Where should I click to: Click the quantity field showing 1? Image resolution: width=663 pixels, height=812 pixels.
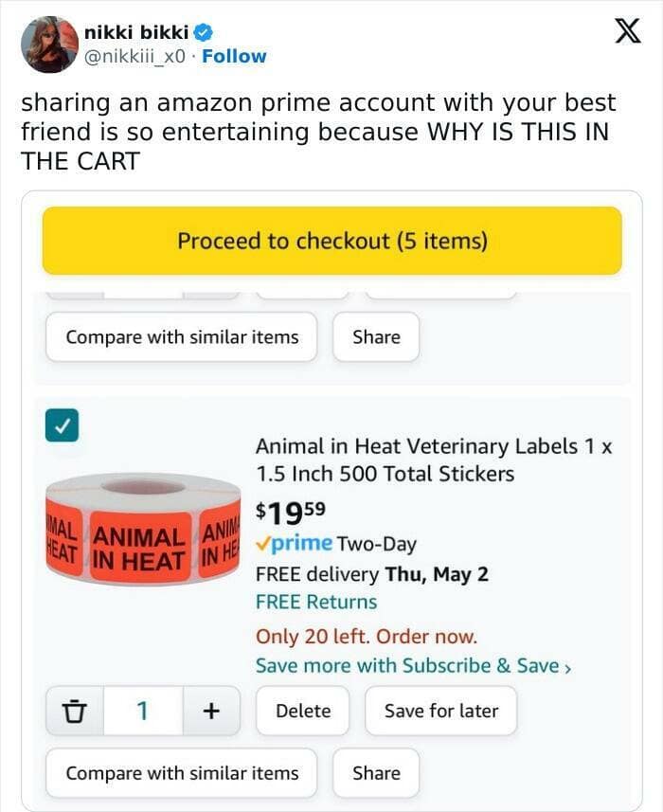click(143, 711)
